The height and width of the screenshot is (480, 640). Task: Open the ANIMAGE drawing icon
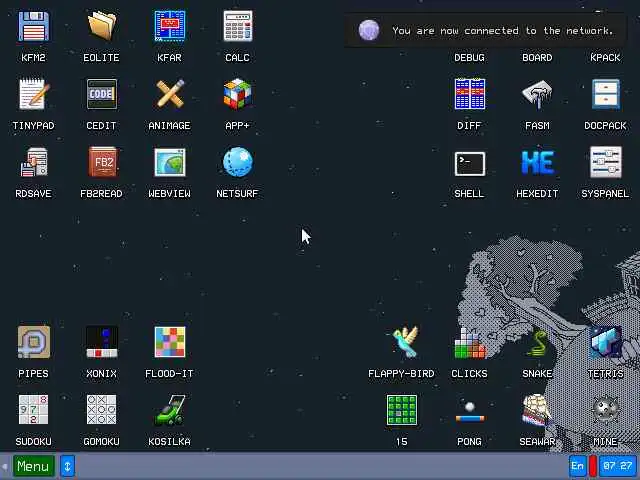click(169, 94)
